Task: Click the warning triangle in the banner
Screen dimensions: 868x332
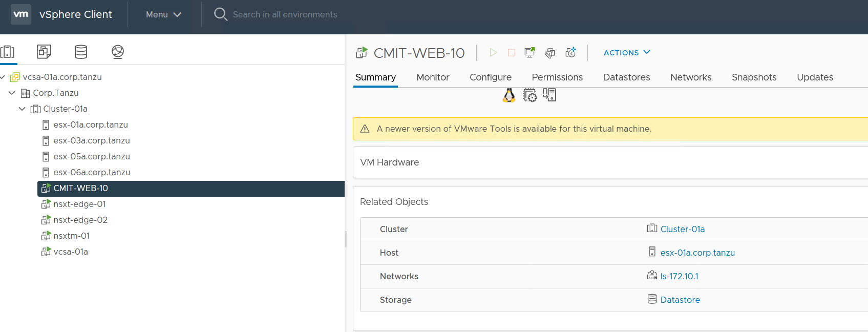Action: (365, 129)
